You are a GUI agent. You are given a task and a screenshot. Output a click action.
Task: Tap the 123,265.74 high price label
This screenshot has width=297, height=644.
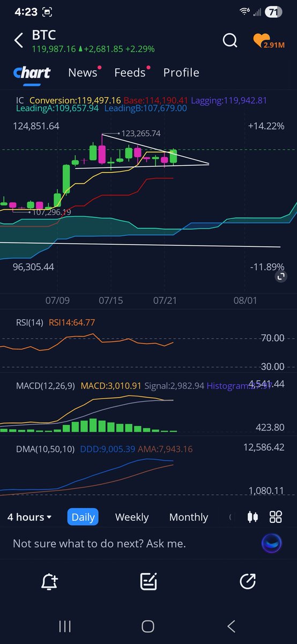pos(142,133)
